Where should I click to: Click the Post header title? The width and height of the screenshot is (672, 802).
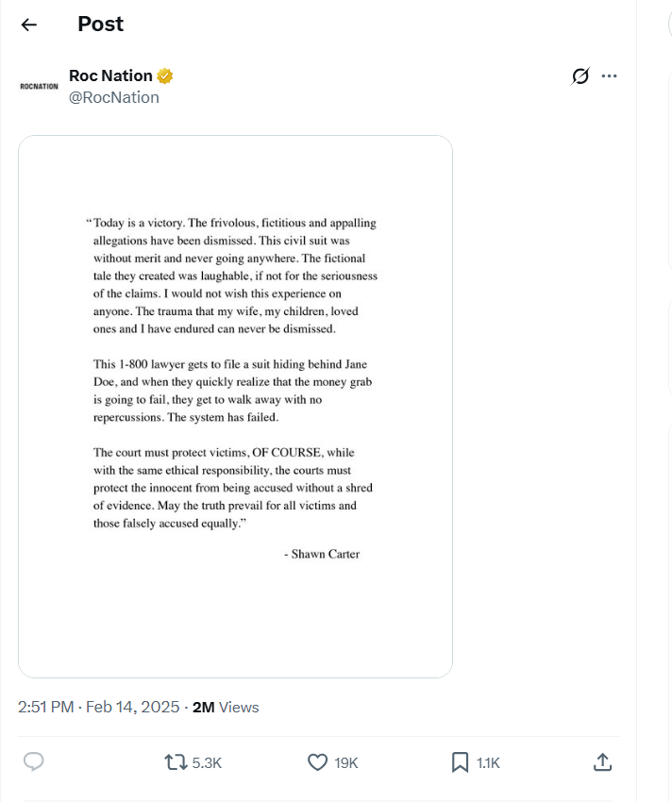(100, 25)
